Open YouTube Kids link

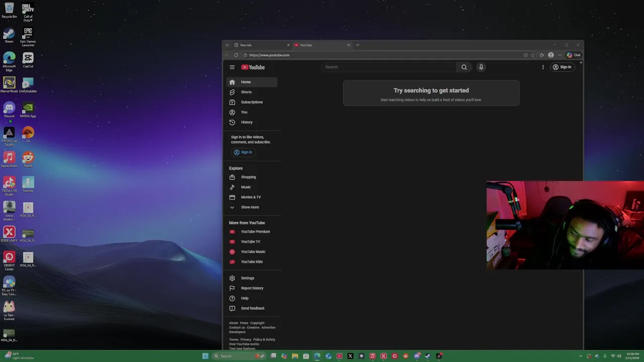(x=252, y=262)
